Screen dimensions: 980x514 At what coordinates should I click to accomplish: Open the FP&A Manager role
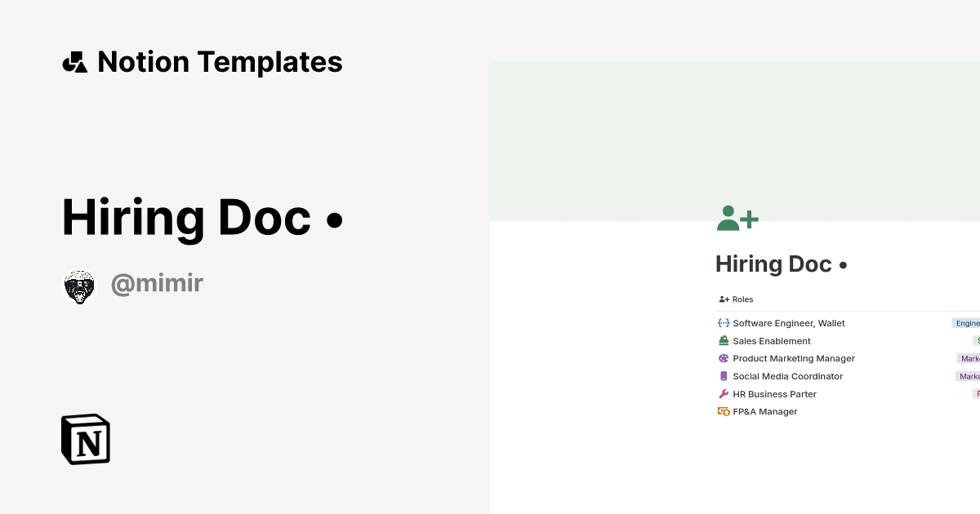[765, 411]
